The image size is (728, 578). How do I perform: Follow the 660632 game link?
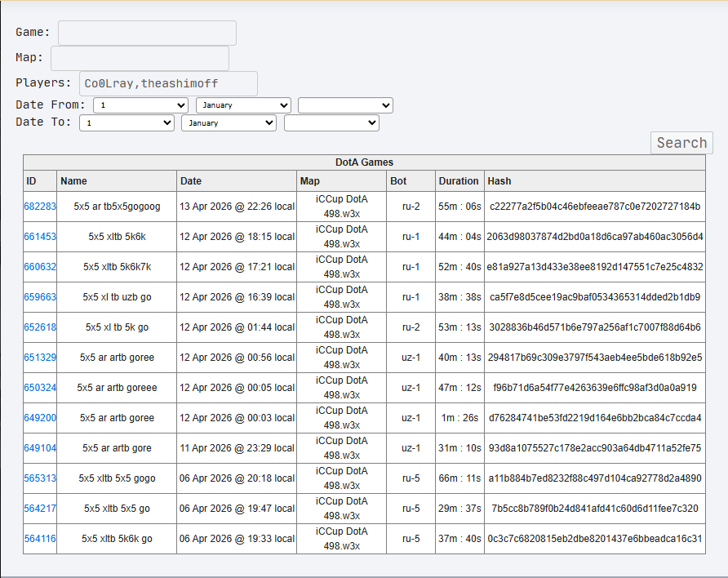40,267
